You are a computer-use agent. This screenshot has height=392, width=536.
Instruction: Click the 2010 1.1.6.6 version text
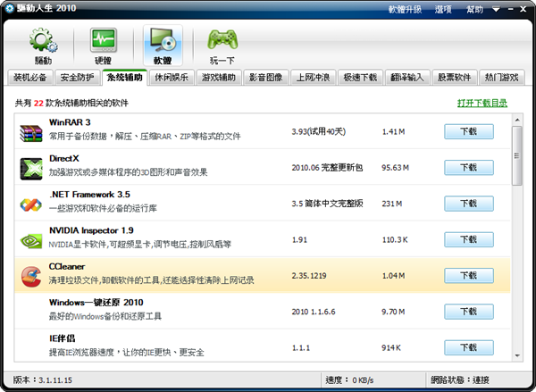(314, 312)
